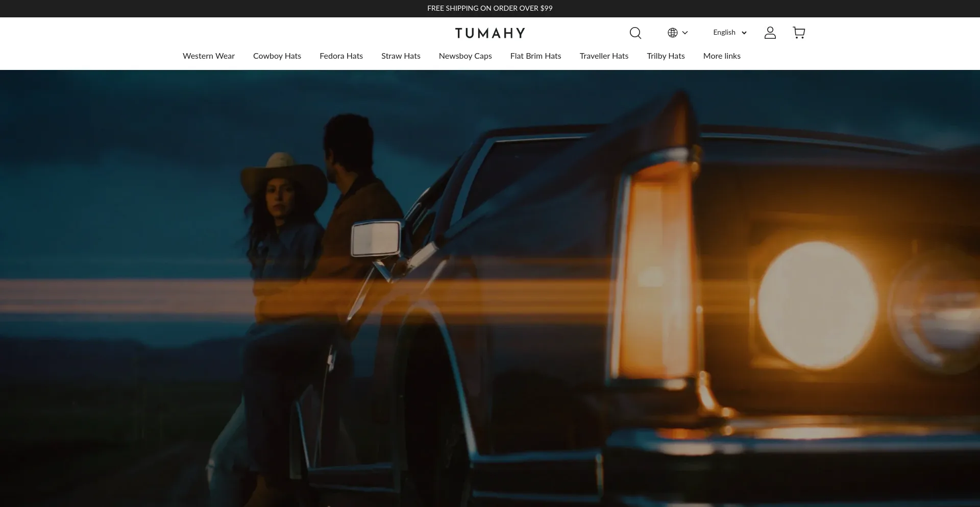Browse the Cowboy Hats category

(277, 56)
